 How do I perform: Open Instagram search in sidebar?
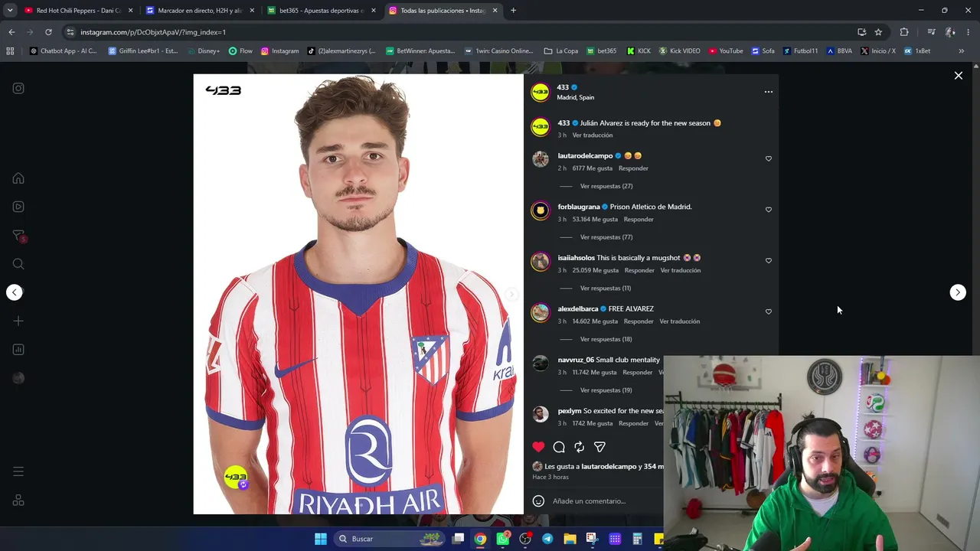pyautogui.click(x=18, y=264)
